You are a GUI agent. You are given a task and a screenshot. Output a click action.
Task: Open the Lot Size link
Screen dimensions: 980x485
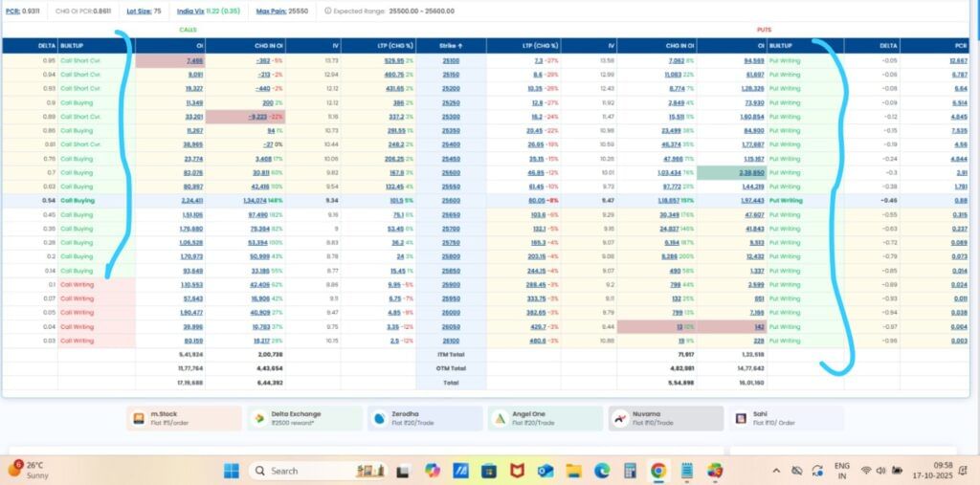click(139, 11)
